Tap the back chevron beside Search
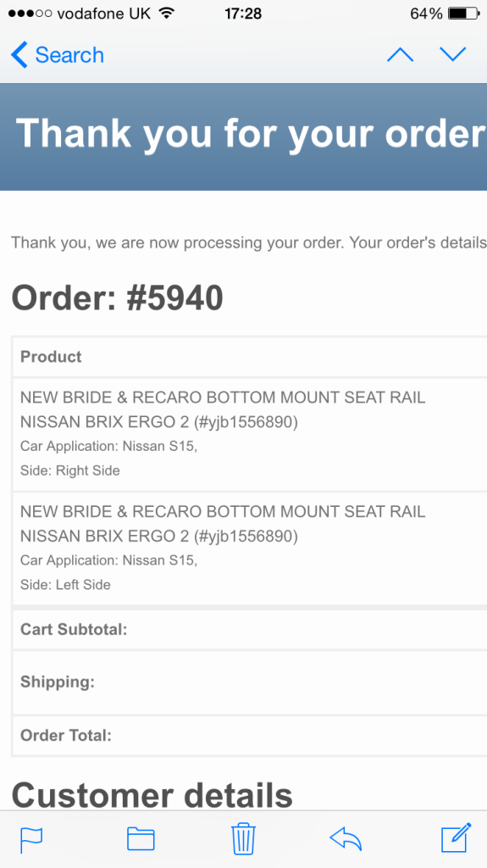Viewport: 487px width, 868px height. tap(19, 55)
